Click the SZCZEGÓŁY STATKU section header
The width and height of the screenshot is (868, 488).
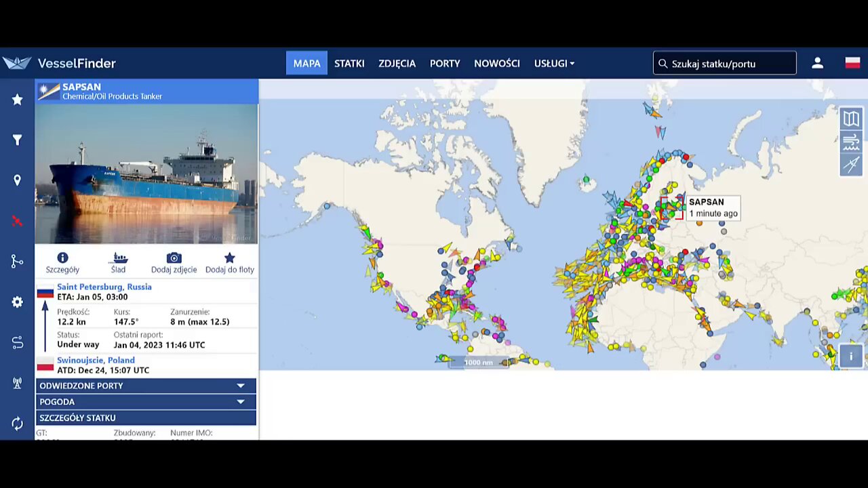pyautogui.click(x=146, y=418)
